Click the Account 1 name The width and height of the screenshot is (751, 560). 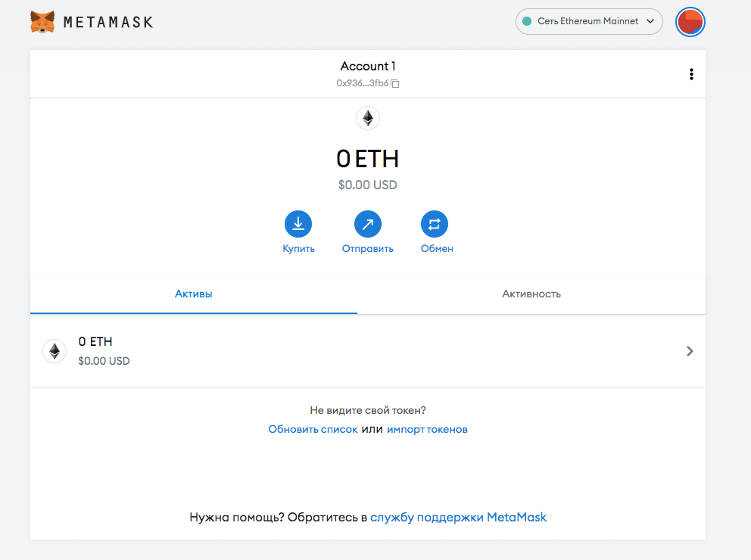click(368, 67)
